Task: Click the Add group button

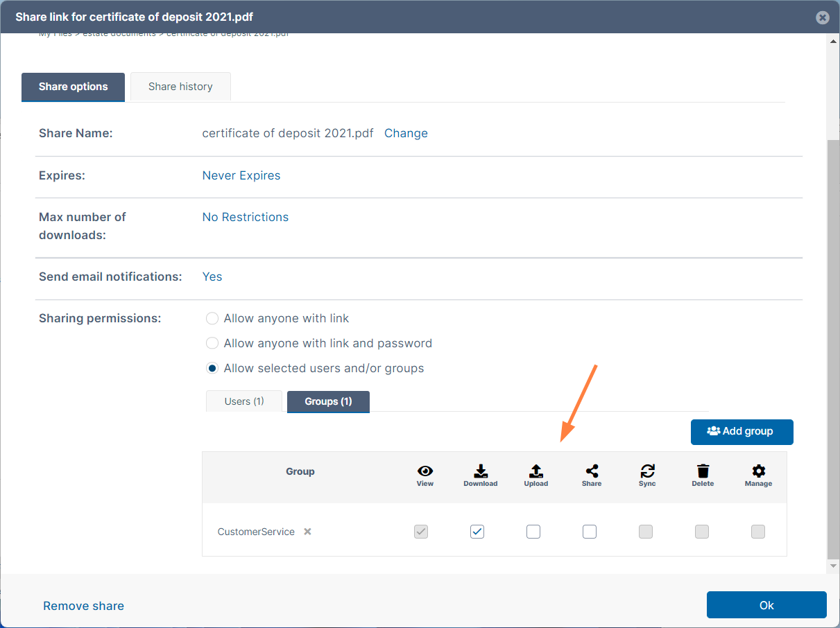Action: tap(742, 431)
